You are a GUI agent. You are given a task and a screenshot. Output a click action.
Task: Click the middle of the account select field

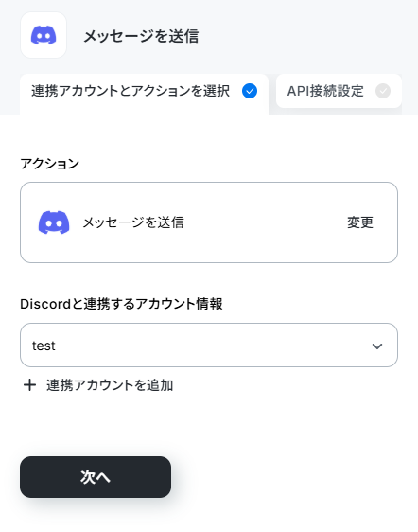point(209,346)
